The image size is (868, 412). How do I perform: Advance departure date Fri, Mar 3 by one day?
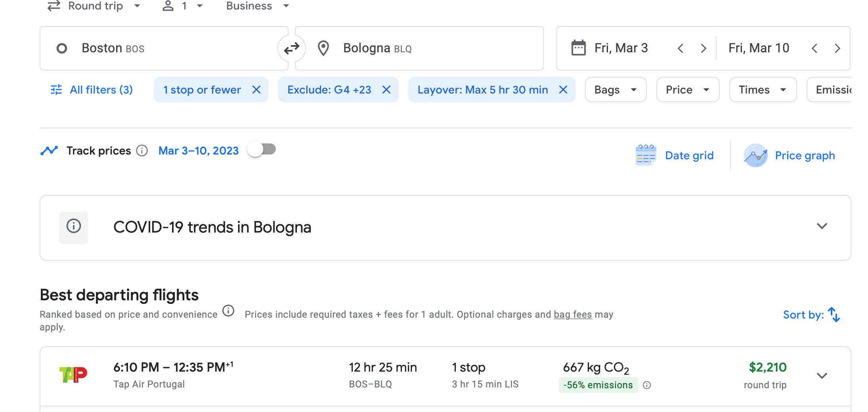pos(704,48)
